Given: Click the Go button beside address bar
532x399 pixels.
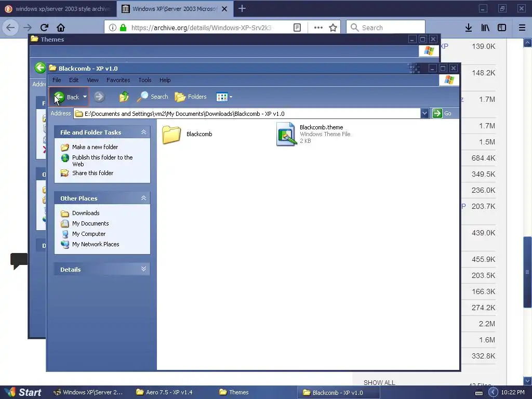Looking at the screenshot, I should [442, 113].
